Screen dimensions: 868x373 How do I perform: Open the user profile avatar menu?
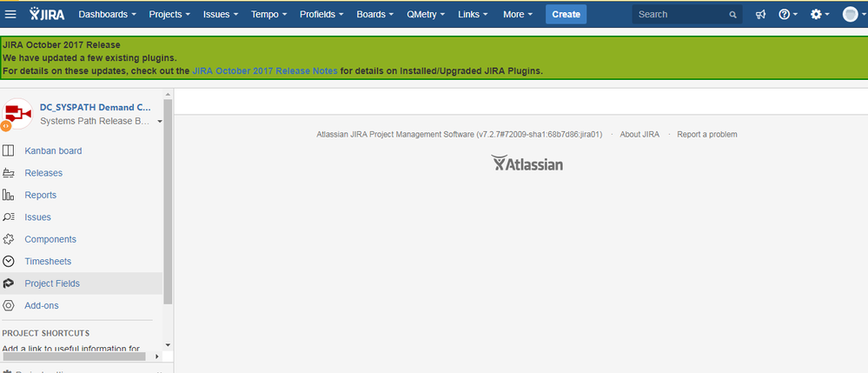(x=852, y=15)
